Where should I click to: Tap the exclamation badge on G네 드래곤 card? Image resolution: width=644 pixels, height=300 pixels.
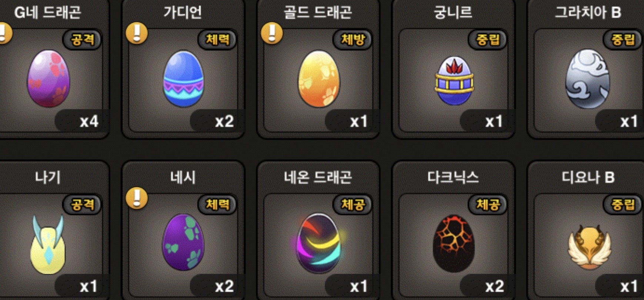[4, 33]
